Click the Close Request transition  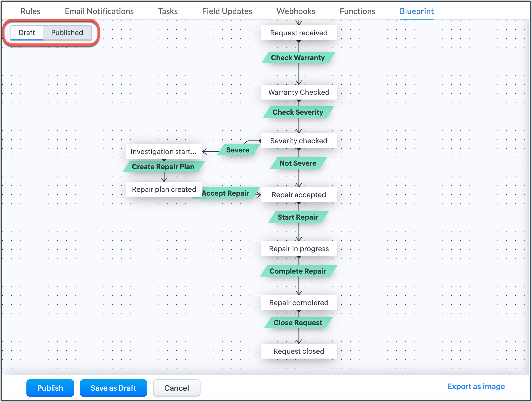(x=298, y=323)
